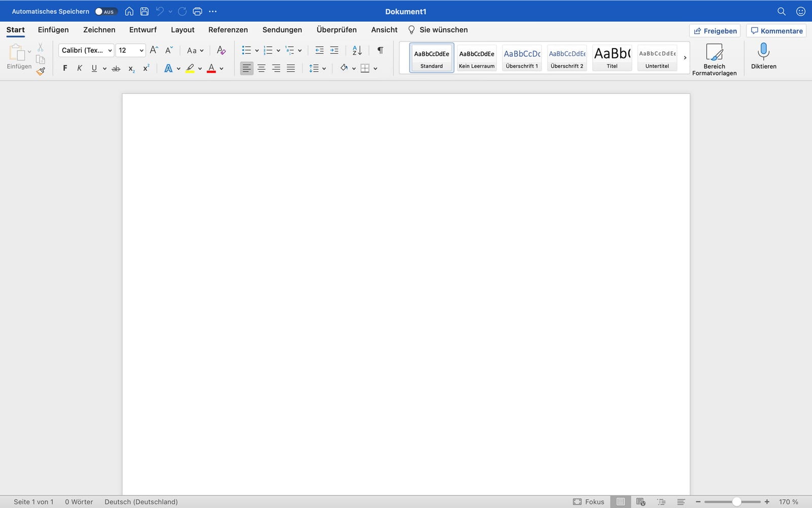The width and height of the screenshot is (812, 508).
Task: Click the Freigeben button
Action: tap(715, 31)
